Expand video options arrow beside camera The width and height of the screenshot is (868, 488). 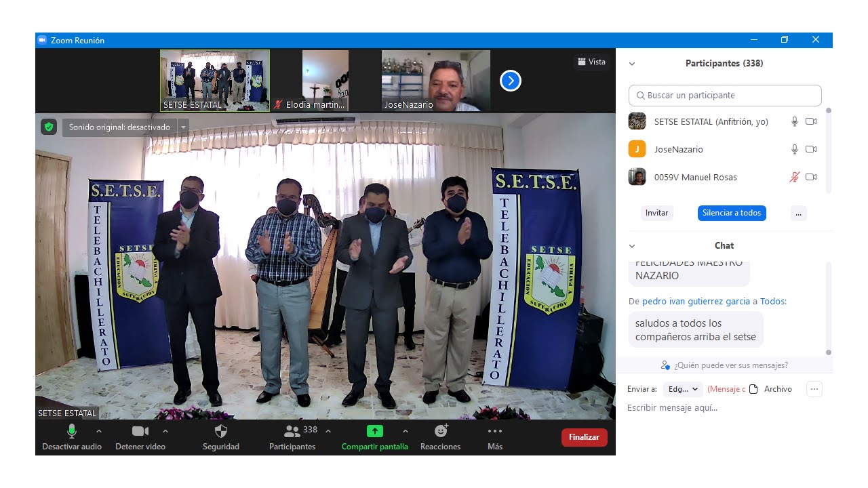(x=165, y=431)
